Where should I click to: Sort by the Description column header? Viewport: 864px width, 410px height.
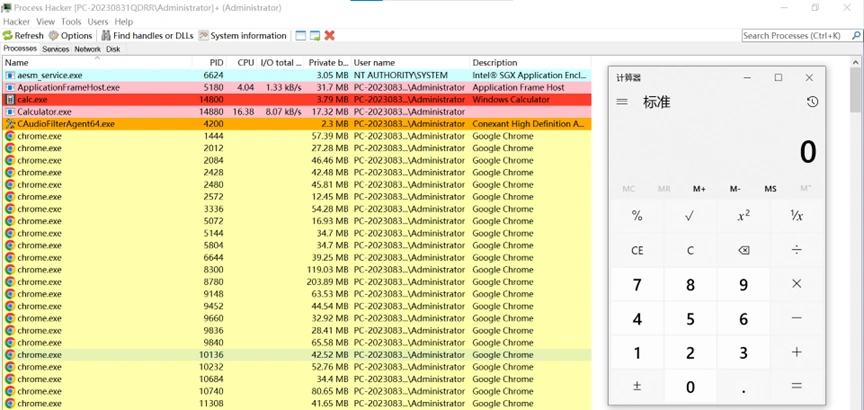click(530, 62)
